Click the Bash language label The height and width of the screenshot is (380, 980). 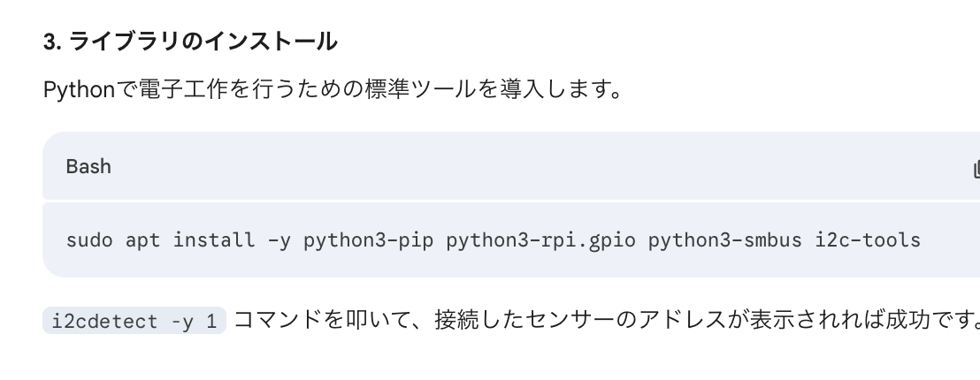[88, 166]
